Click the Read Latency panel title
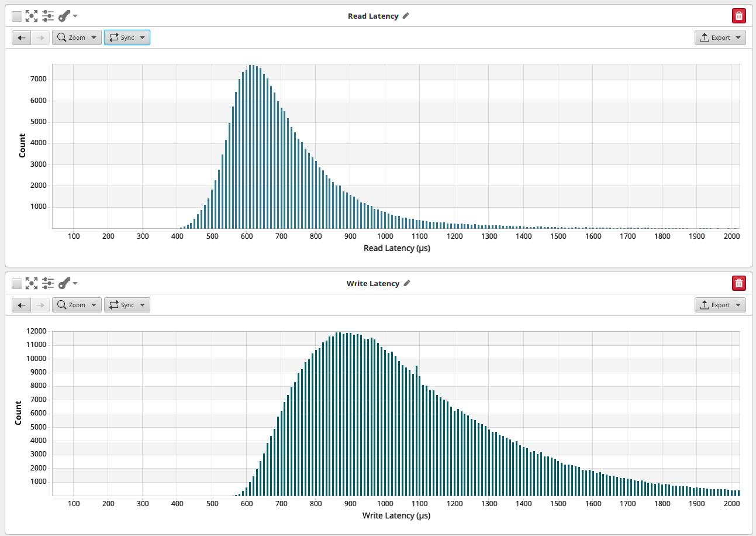 373,16
